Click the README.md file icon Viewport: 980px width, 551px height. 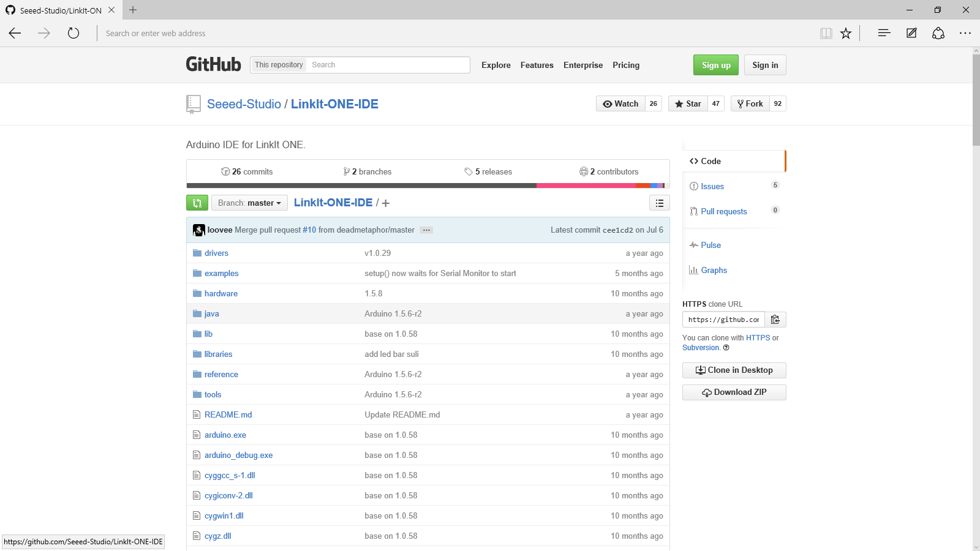197,414
